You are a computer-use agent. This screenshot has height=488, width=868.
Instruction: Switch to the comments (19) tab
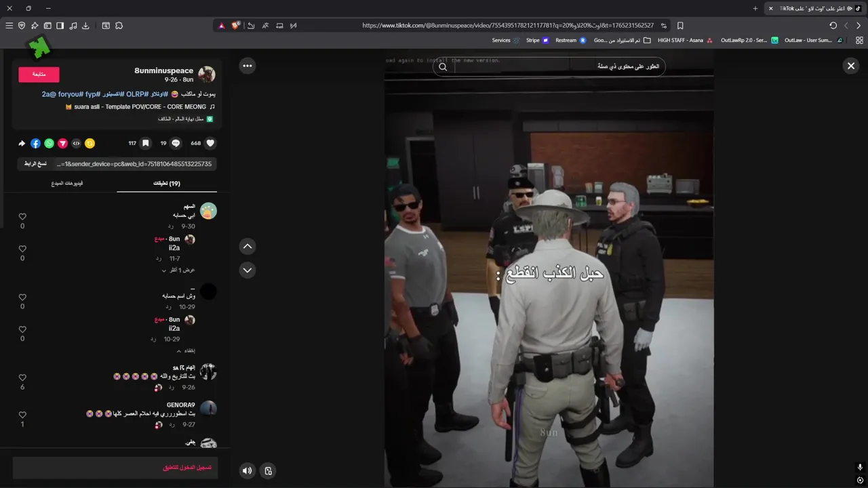166,184
